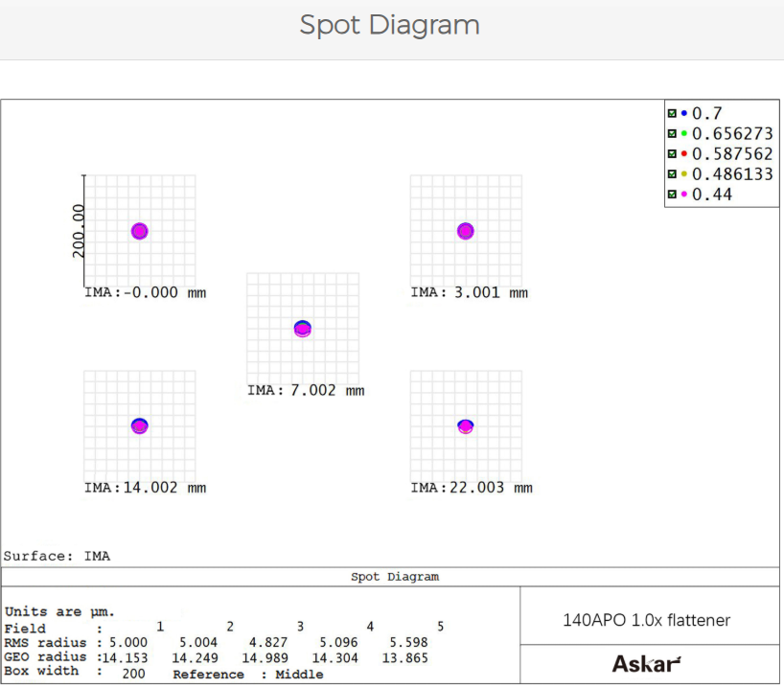The width and height of the screenshot is (784, 688).
Task: Select the spot above IMA: 14.002 mm
Action: (139, 425)
